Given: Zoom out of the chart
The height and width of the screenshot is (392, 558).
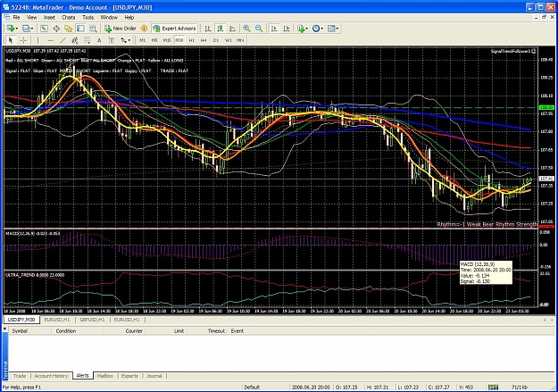Looking at the screenshot, I should click(x=259, y=29).
